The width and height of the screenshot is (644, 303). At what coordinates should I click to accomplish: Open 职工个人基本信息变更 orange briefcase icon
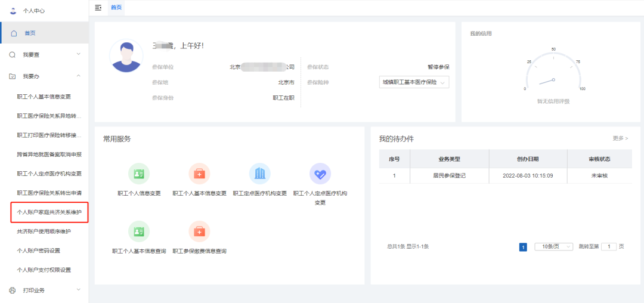(x=199, y=174)
